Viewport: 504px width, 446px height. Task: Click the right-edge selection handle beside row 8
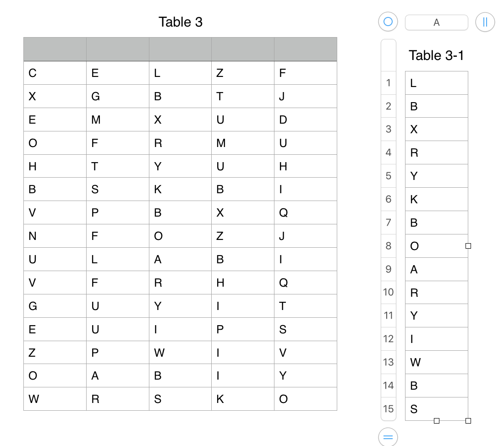(468, 246)
